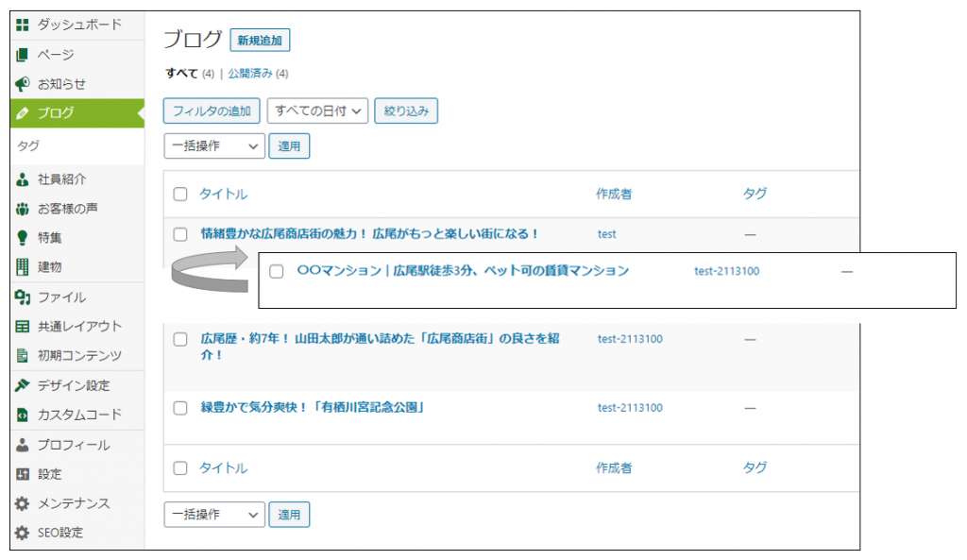Screen dimensions: 967x560
Task: Open the bottom 一括操作 dropdown
Action: coord(214,515)
